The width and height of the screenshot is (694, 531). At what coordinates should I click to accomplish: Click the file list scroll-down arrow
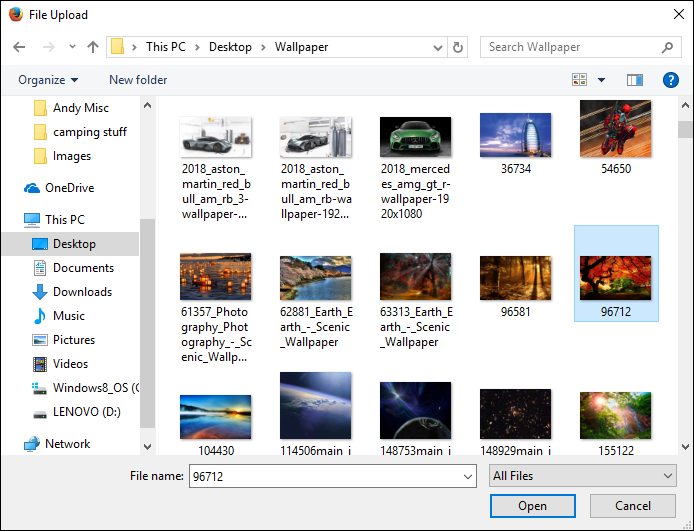(685, 447)
